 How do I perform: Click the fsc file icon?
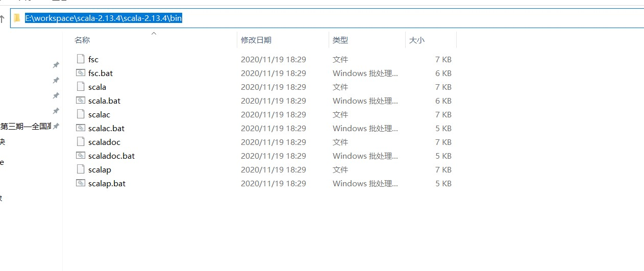click(80, 59)
